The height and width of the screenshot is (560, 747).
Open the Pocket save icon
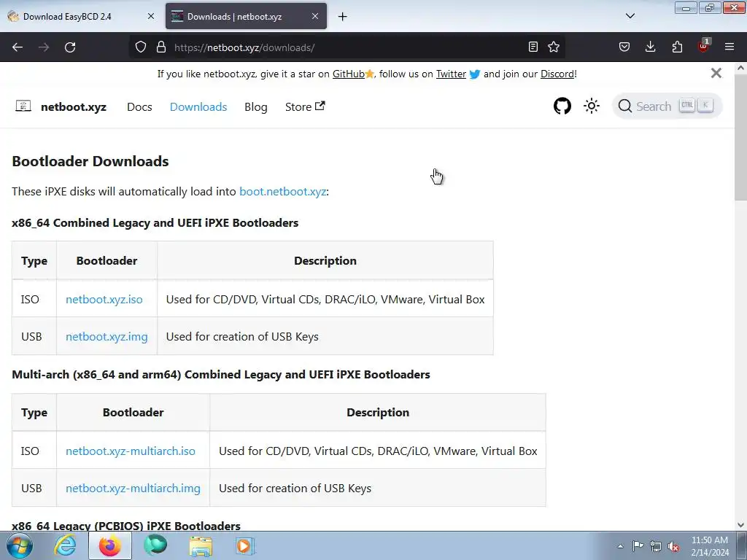624,47
